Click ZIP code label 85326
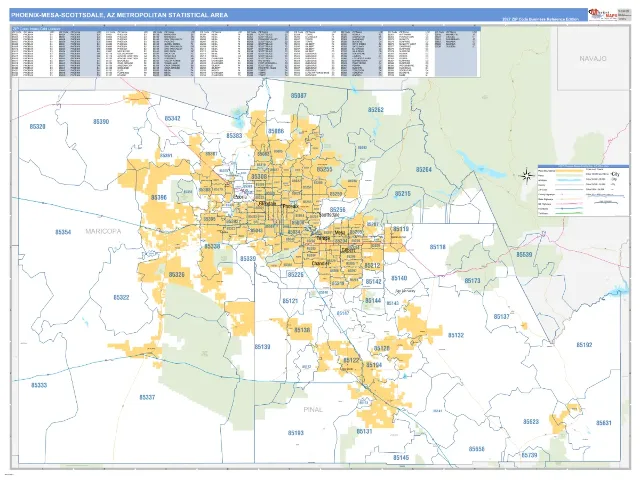The height and width of the screenshot is (480, 640). 176,274
